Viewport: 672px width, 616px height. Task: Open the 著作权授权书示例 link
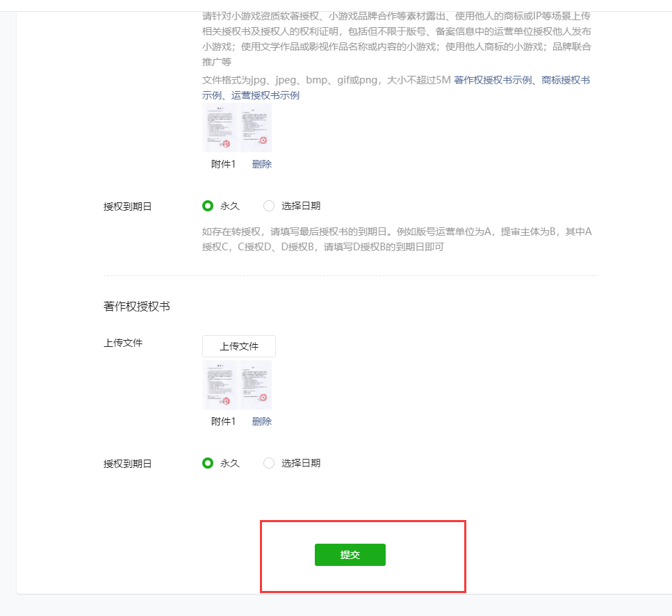click(493, 80)
